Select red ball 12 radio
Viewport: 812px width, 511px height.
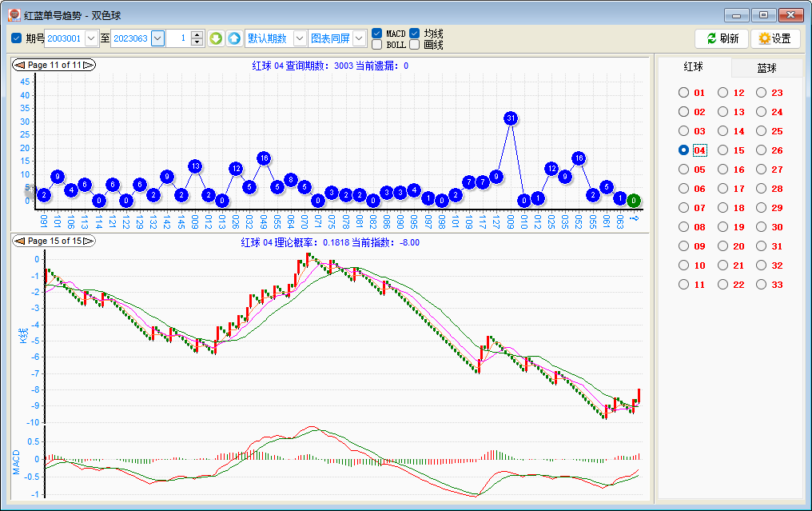pos(723,92)
